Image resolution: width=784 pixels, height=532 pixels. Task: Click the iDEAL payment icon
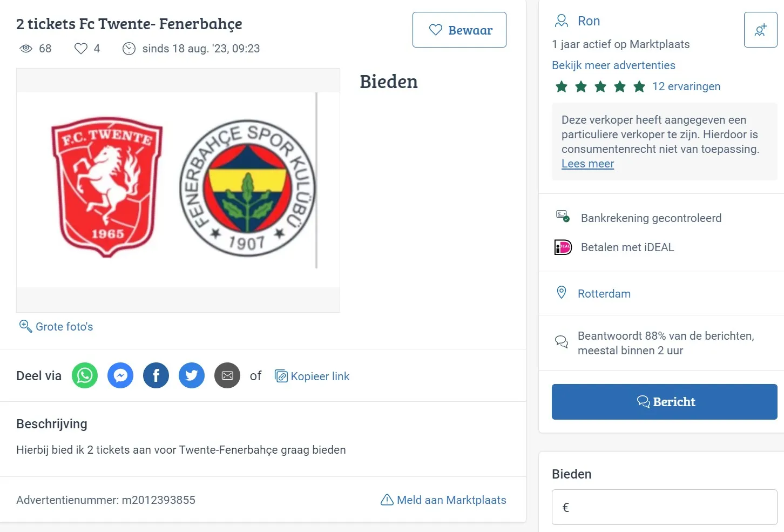563,247
